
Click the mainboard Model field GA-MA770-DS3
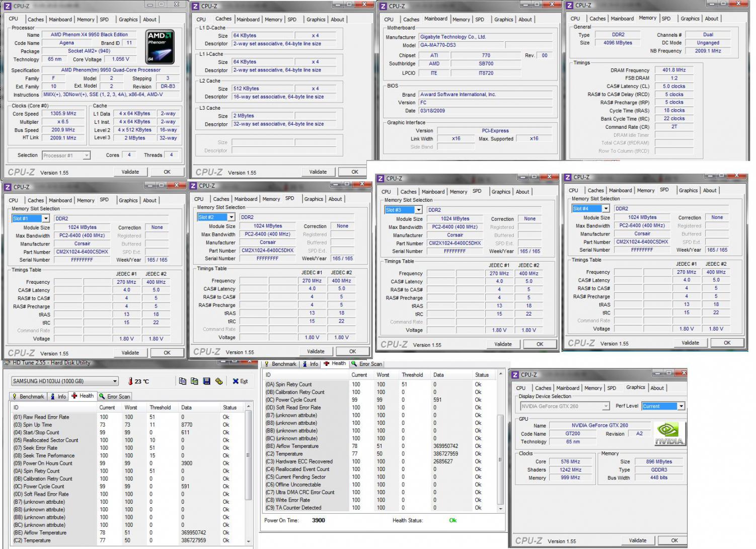tap(461, 45)
